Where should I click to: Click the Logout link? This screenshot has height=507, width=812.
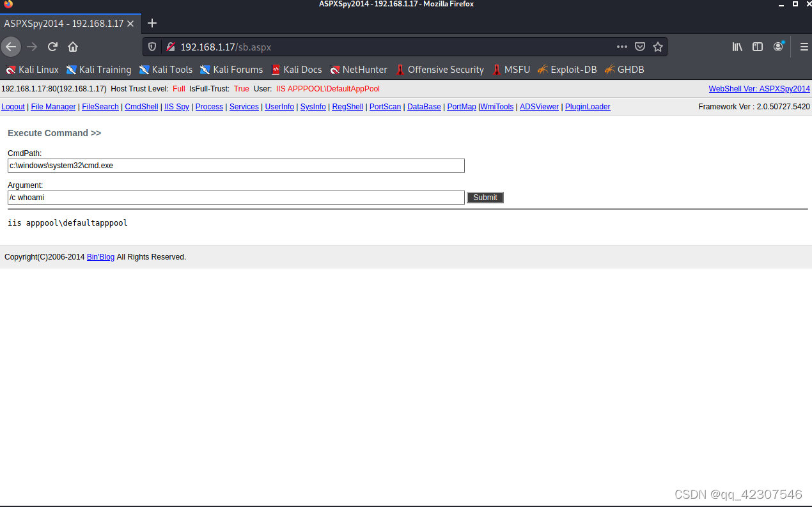coord(13,107)
